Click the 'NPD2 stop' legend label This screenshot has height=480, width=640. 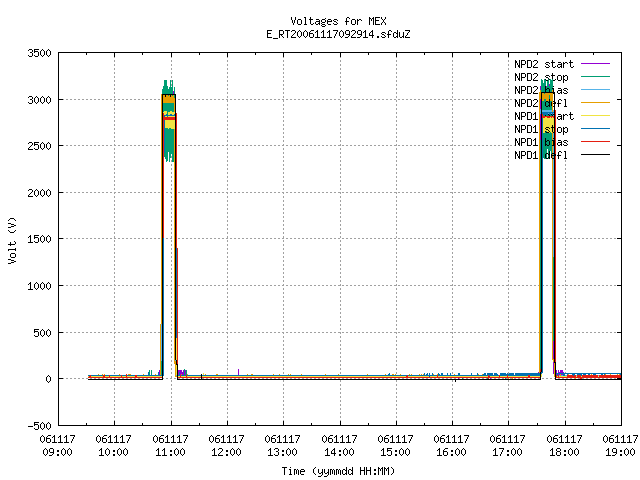541,77
